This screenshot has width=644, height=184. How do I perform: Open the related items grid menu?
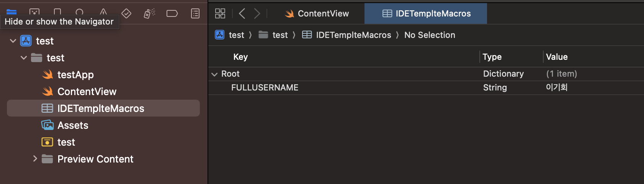click(x=220, y=13)
